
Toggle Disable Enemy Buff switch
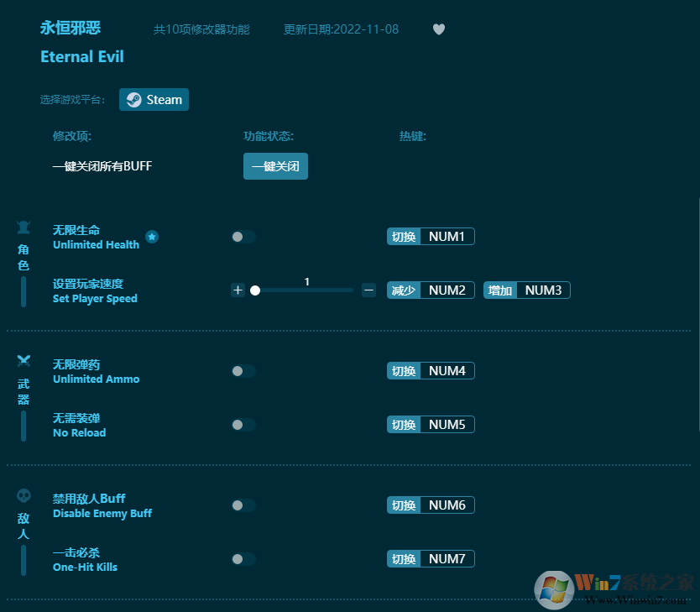coord(243,505)
